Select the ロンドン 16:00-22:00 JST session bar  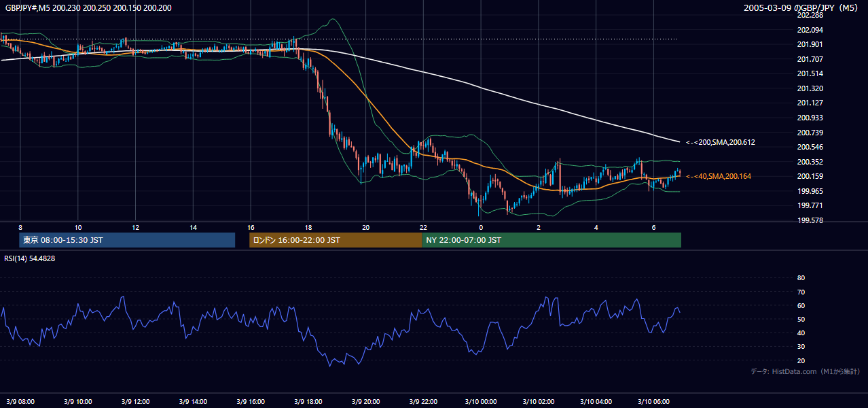point(336,240)
